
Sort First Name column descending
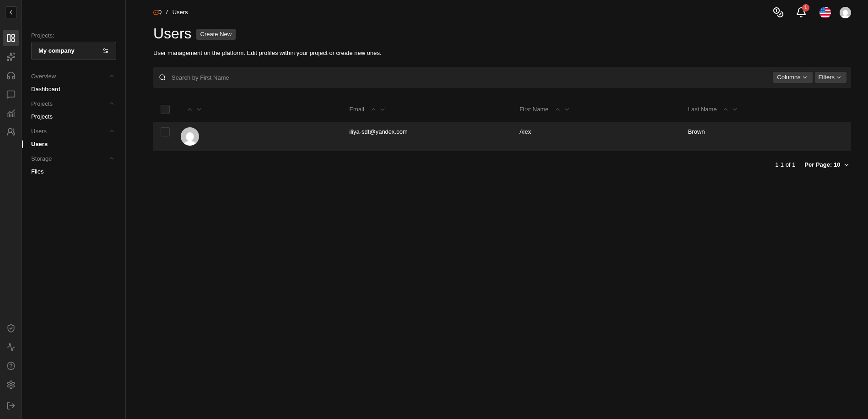click(567, 109)
